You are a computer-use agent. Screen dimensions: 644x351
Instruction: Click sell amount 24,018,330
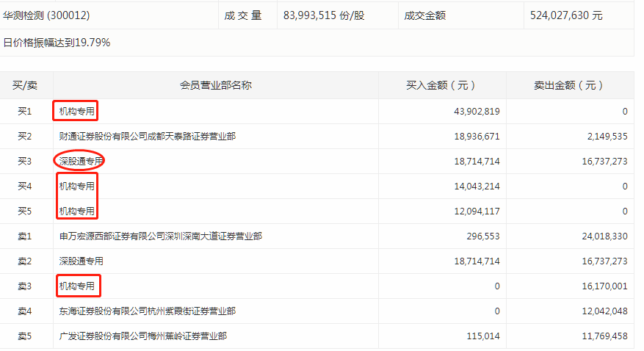604,236
